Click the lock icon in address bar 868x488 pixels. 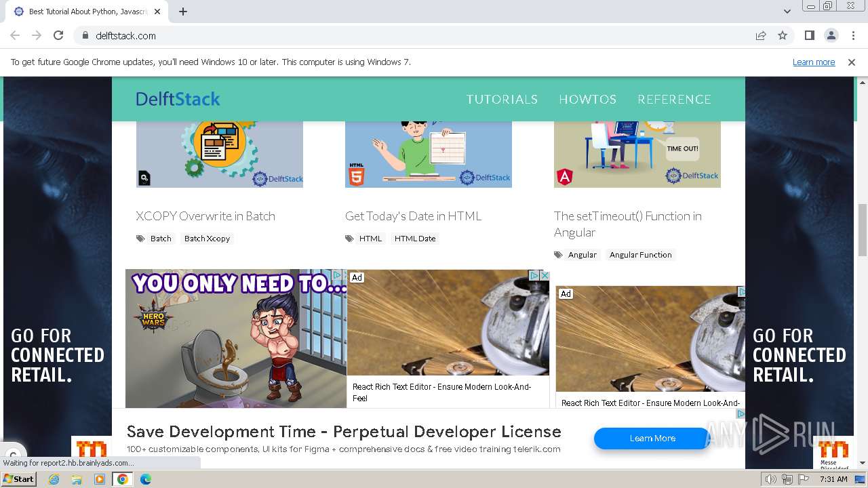pyautogui.click(x=85, y=35)
